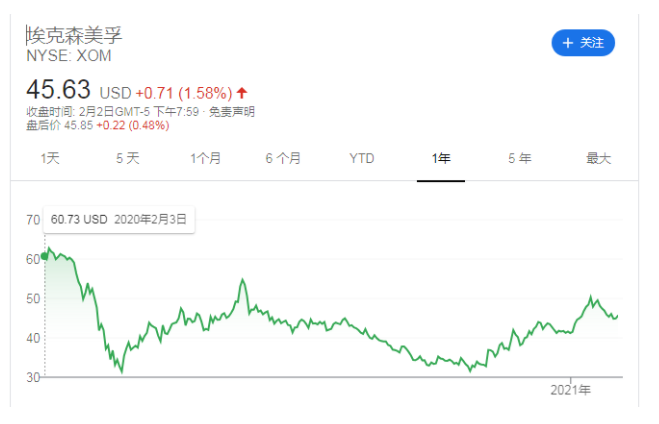The image size is (659, 424).
Task: Click the red up arrow price indicator
Action: pos(241,92)
